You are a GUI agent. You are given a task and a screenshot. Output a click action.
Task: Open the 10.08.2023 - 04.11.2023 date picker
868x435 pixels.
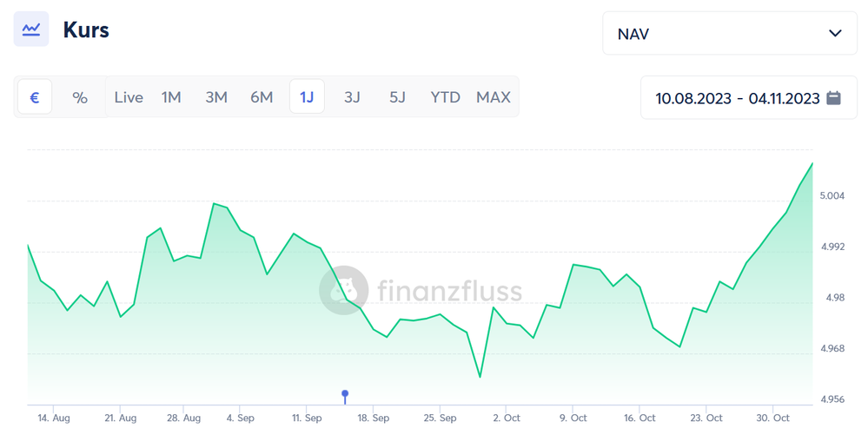click(x=748, y=98)
